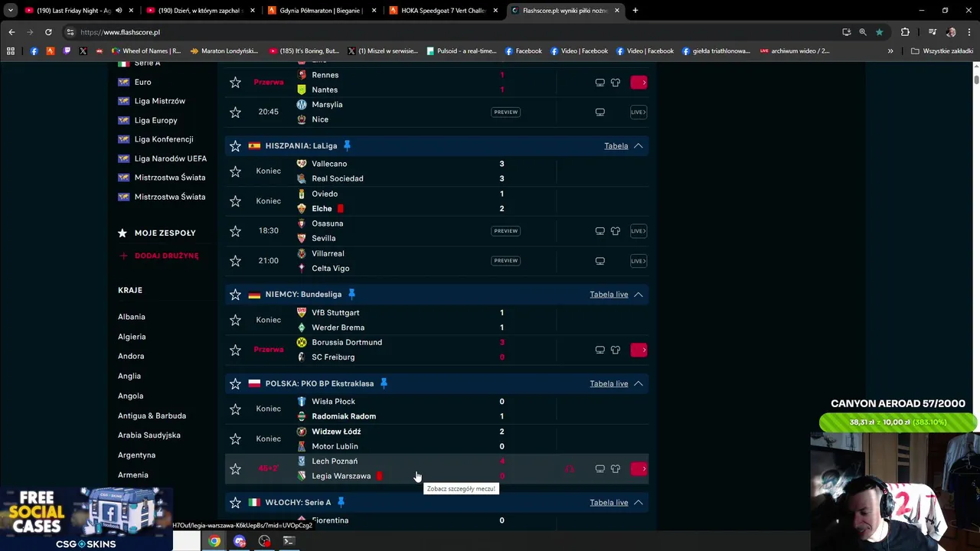Star the Villarreal vs Celta Vigo match
Image resolution: width=980 pixels, height=551 pixels.
tap(235, 260)
